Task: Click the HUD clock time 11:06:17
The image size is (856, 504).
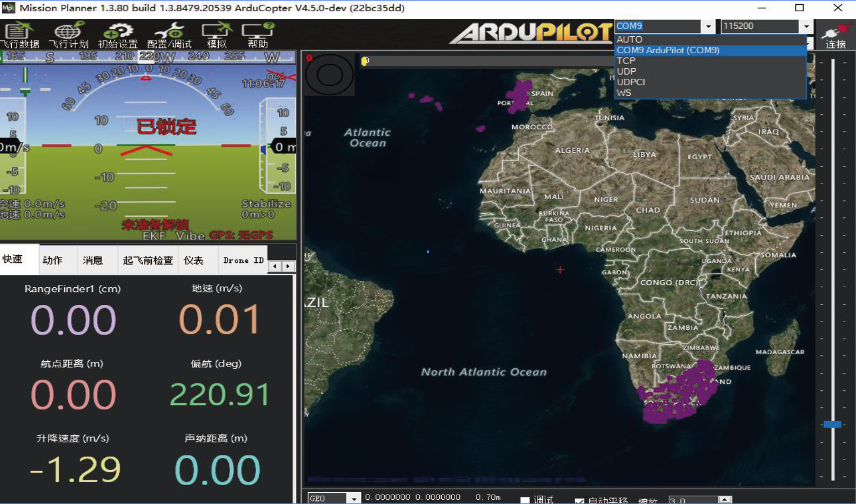Action: pos(263,84)
